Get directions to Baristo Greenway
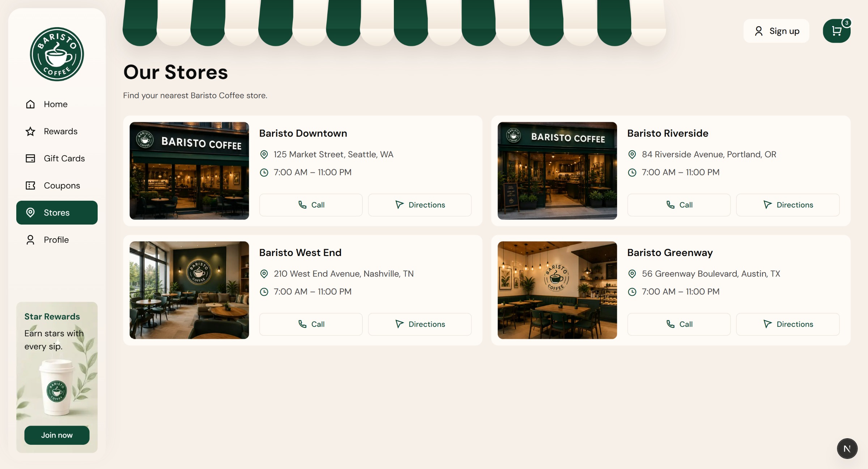Screen dimensions: 868x469 pos(788,324)
